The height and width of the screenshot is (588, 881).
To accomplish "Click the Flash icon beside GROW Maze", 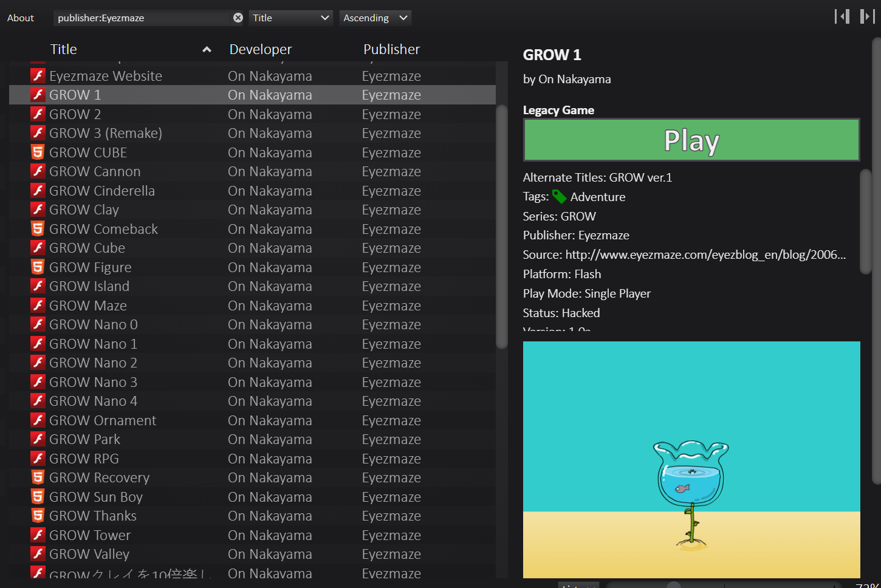I will point(38,306).
